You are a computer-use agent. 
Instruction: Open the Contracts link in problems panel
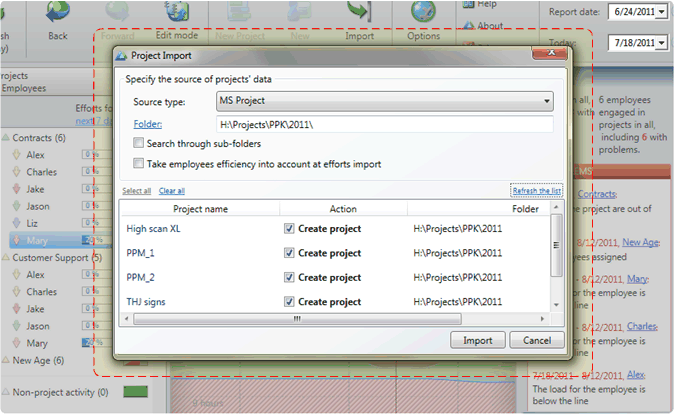pos(597,194)
